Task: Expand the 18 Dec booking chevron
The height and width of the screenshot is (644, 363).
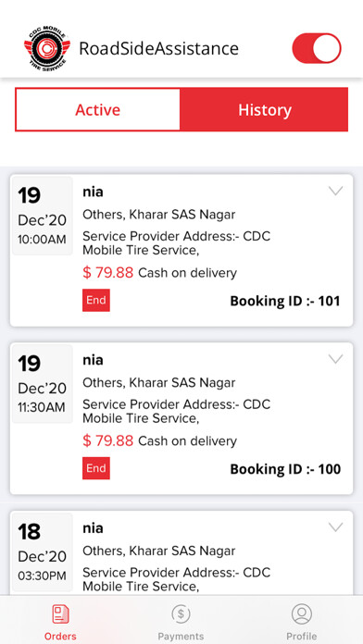Action: pyautogui.click(x=336, y=526)
